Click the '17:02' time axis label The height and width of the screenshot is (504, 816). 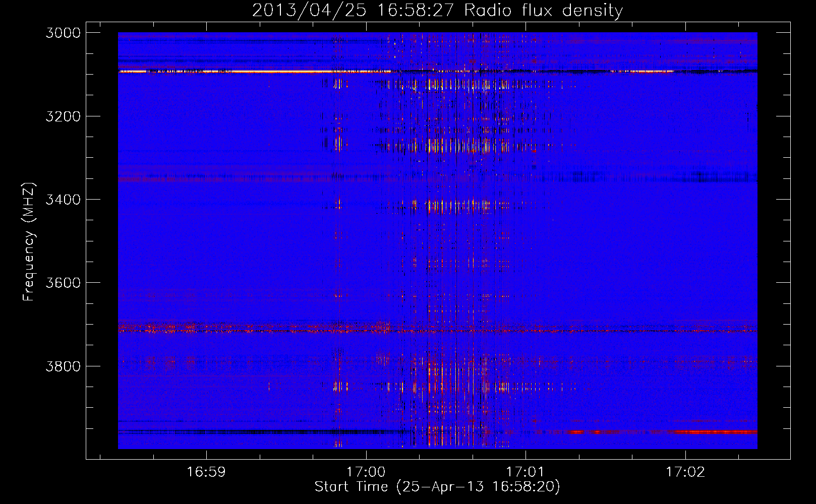point(685,472)
